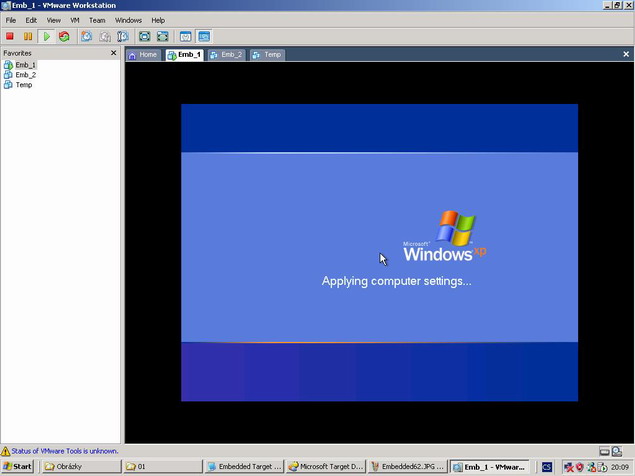Take a snapshot using the first snapshot icon
Viewport: 635px width, 476px height.
coord(86,36)
